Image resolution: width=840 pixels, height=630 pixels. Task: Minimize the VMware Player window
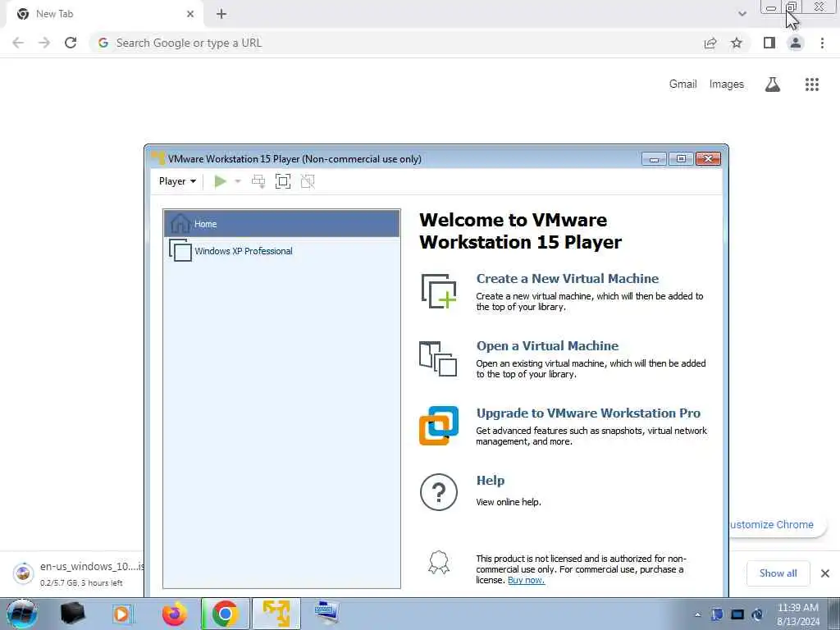point(654,158)
